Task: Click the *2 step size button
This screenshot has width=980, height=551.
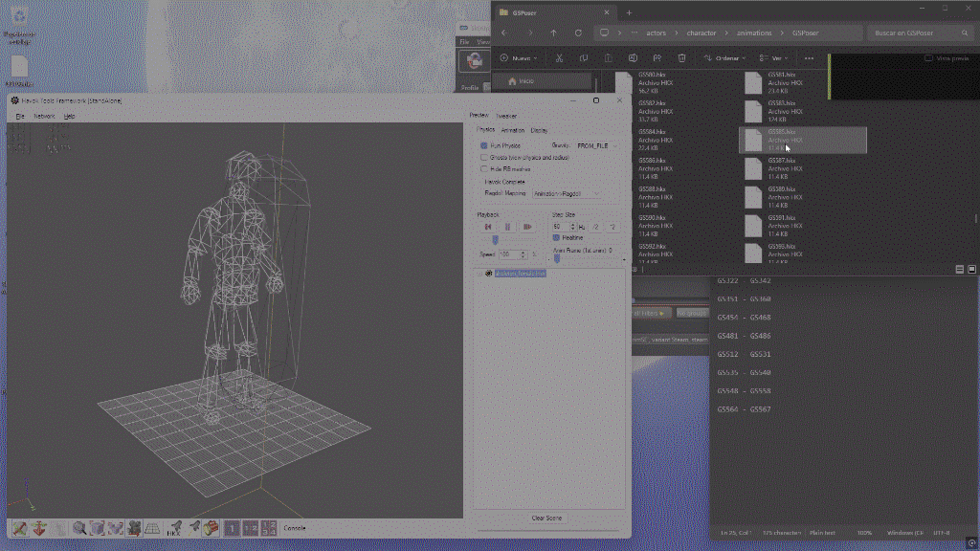Action: click(612, 227)
